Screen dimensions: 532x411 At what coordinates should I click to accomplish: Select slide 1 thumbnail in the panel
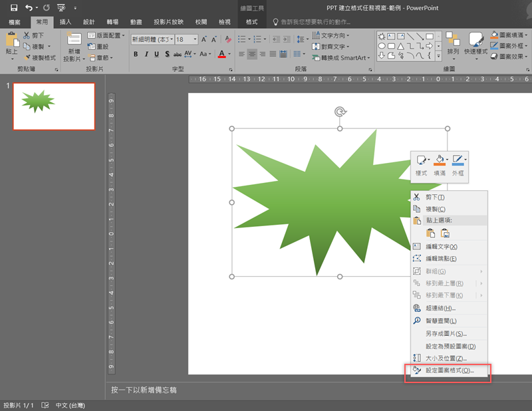point(54,106)
